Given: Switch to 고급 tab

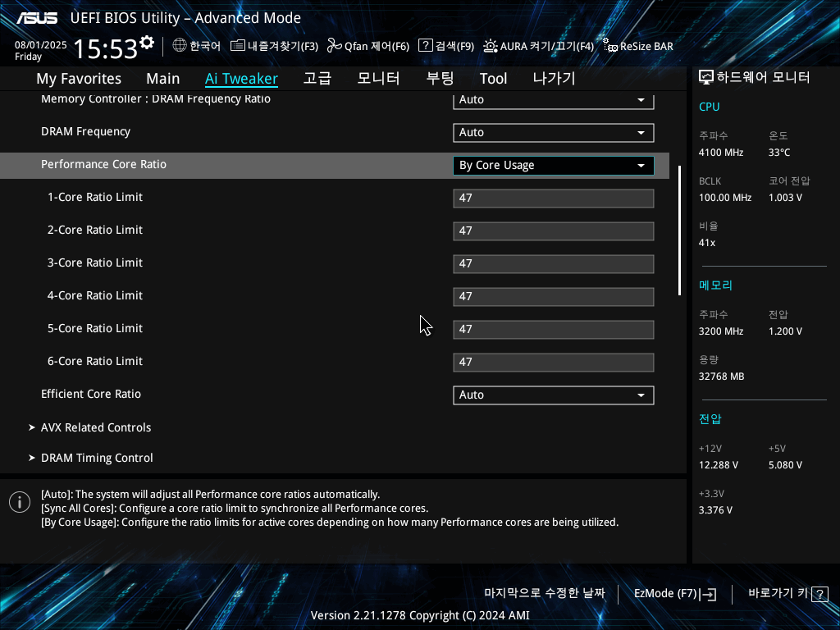Looking at the screenshot, I should click(317, 79).
